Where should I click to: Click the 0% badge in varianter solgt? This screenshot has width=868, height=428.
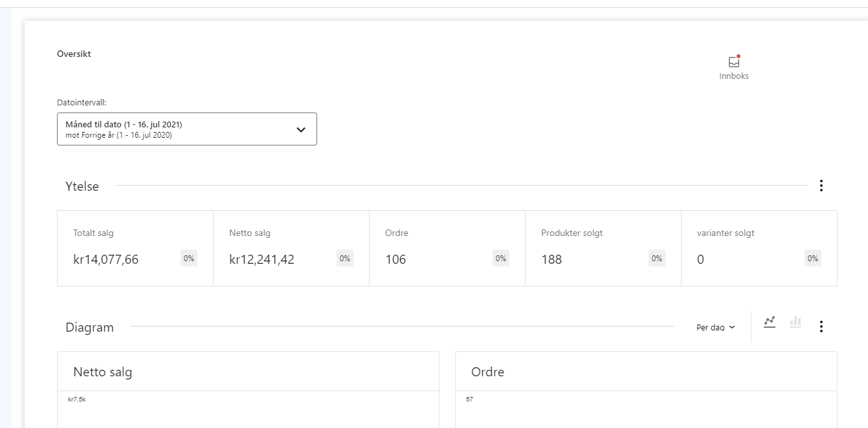[812, 259]
